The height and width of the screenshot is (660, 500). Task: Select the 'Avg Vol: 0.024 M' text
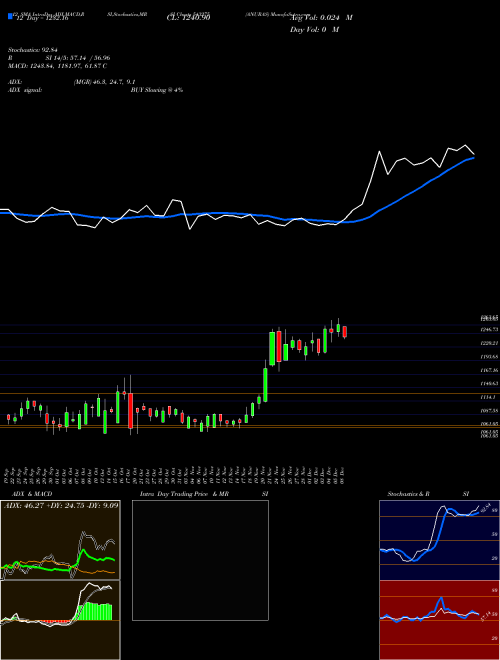[x=321, y=18]
